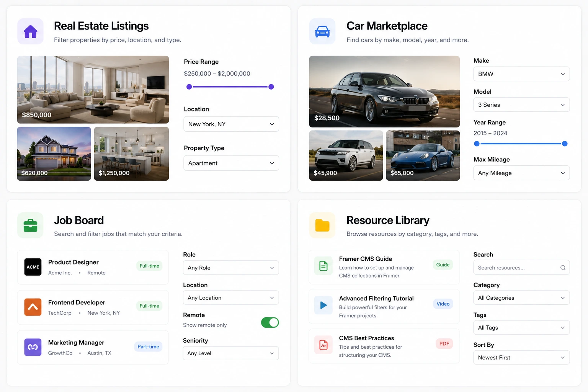Viewport: 588px width, 392px height.
Task: Open the Max Mileage dropdown
Action: point(521,173)
